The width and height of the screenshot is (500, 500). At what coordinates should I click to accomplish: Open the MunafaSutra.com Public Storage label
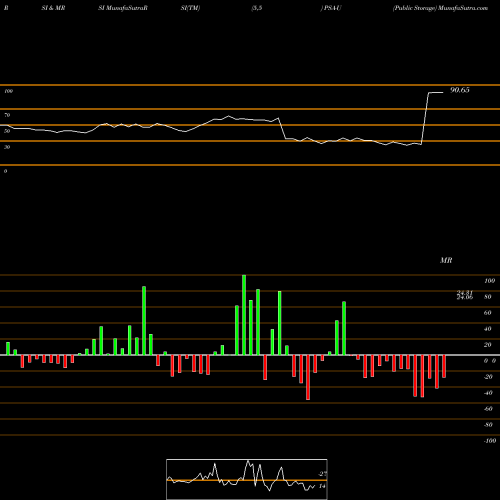(440, 8)
